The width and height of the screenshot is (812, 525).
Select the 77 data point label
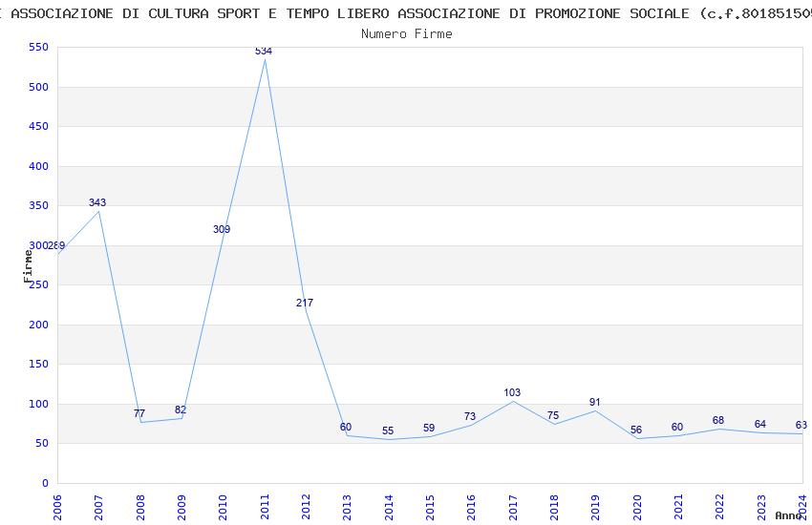click(x=139, y=413)
